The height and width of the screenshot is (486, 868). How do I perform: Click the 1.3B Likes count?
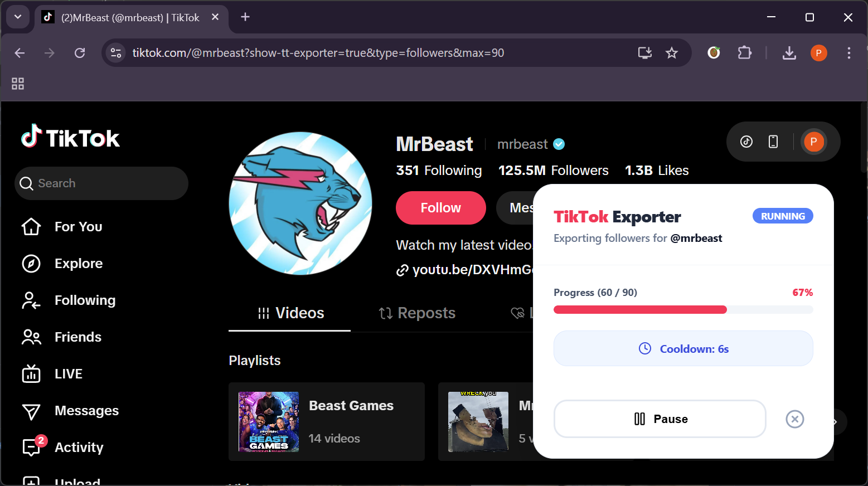(657, 171)
